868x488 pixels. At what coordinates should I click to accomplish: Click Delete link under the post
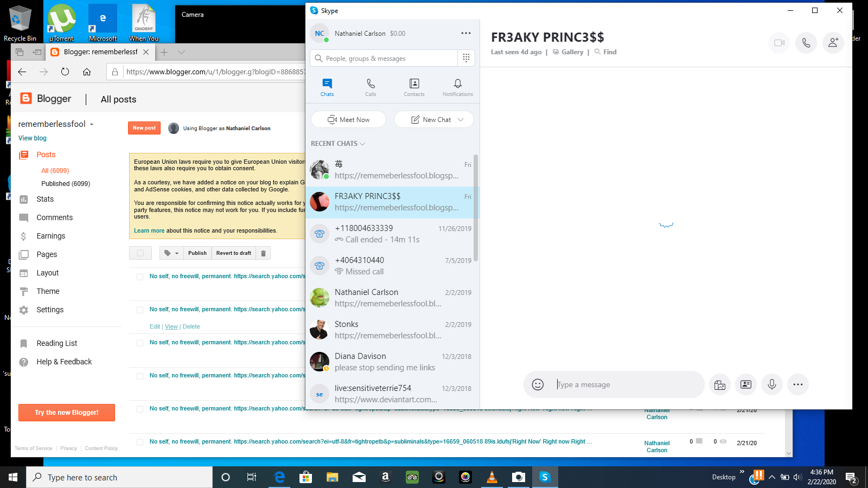coord(191,326)
